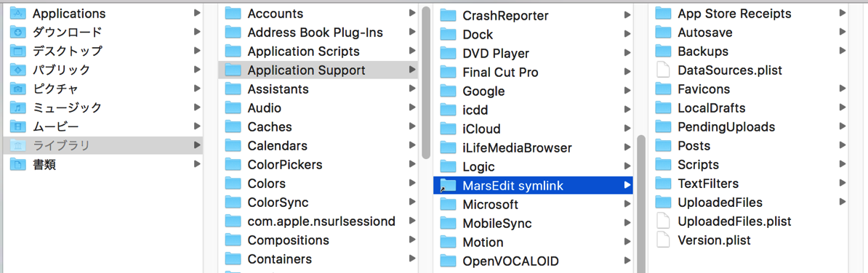Click the UploadedFiles.plist file icon

coord(662,221)
